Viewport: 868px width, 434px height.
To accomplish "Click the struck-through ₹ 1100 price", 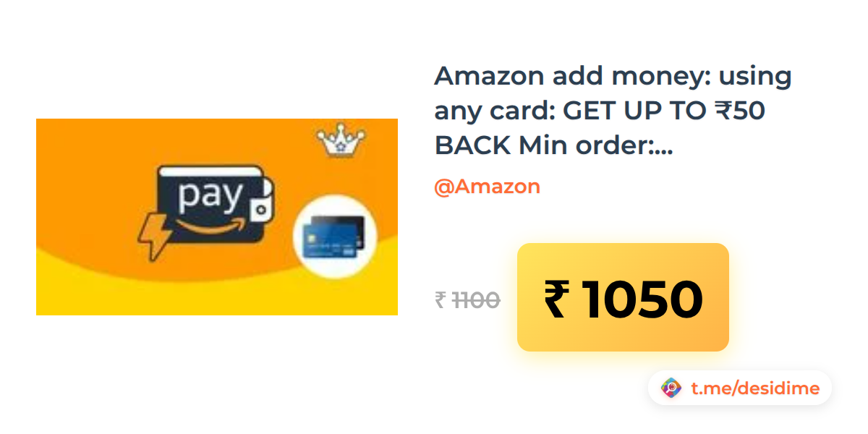I will (x=467, y=299).
